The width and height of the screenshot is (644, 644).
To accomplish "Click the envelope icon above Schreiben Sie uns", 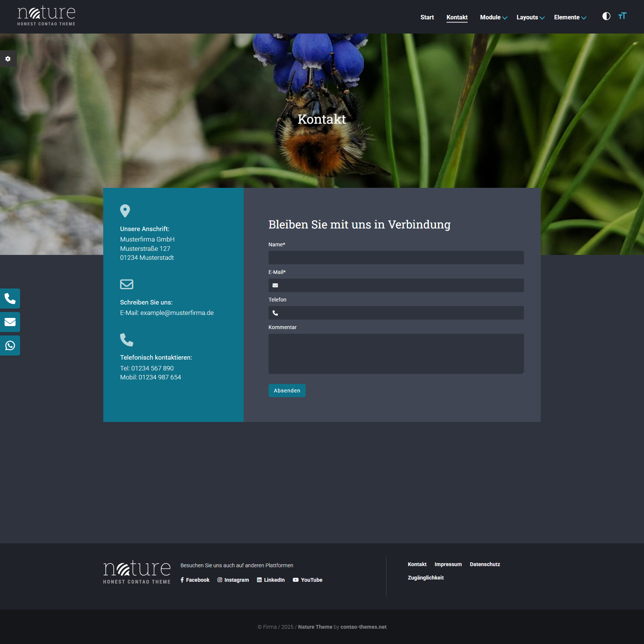I will (127, 284).
